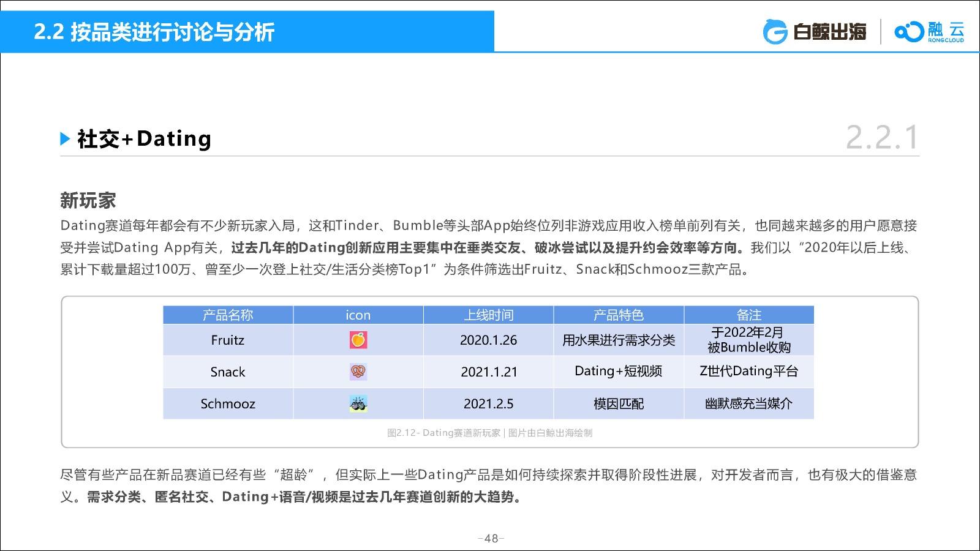980x551 pixels.
Task: Select the 产品名称 column header
Action: 228,315
